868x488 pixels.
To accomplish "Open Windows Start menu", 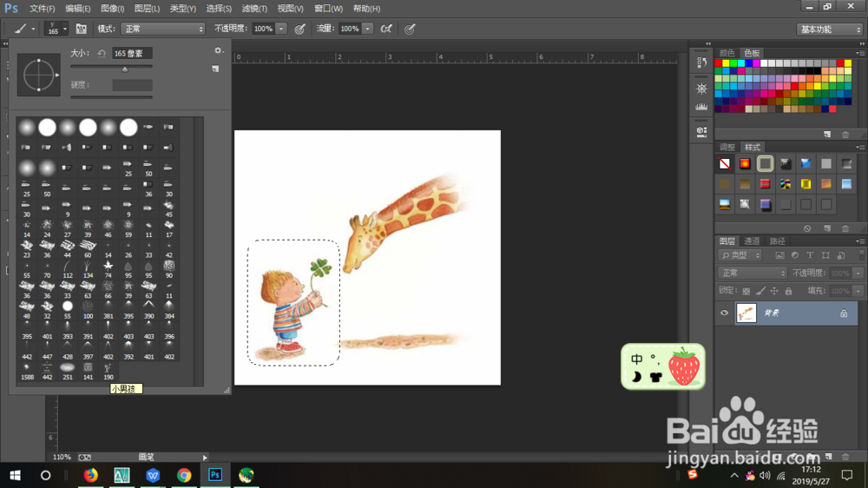I will [x=15, y=475].
